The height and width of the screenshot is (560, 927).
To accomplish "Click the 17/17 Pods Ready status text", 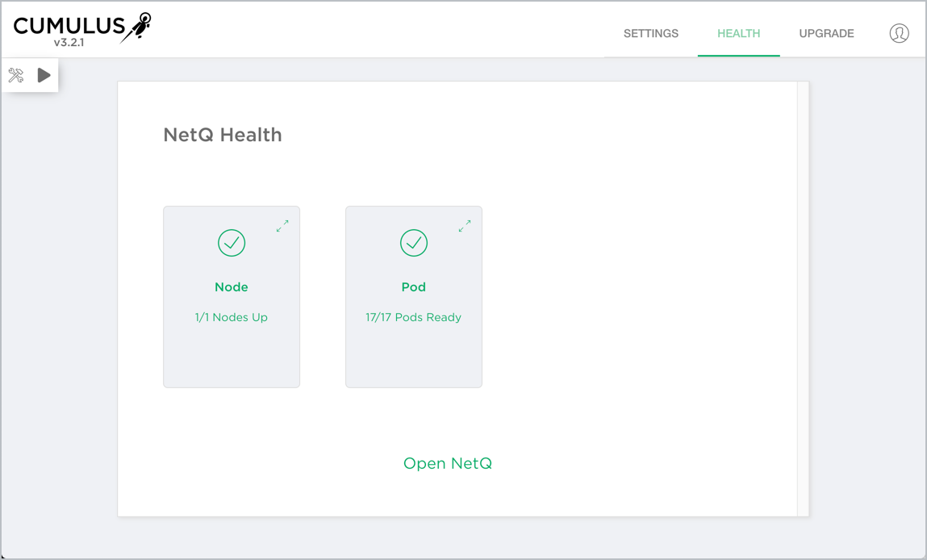I will (x=414, y=317).
